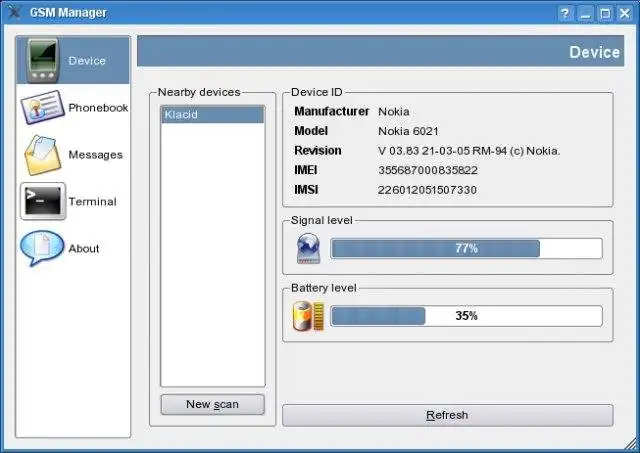
Task: Click the Battery level group label
Action: pos(324,288)
